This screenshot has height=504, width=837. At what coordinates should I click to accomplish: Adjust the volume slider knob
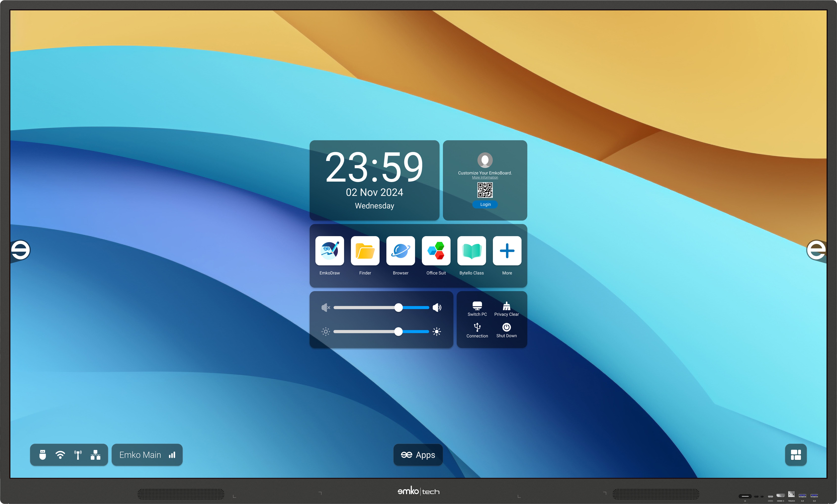tap(398, 307)
